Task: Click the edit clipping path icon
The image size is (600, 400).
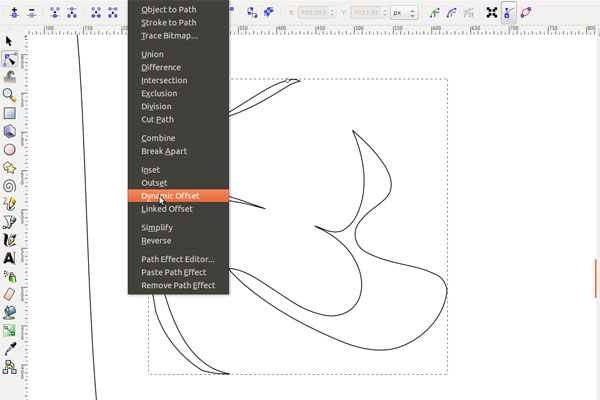Action: 434,13
